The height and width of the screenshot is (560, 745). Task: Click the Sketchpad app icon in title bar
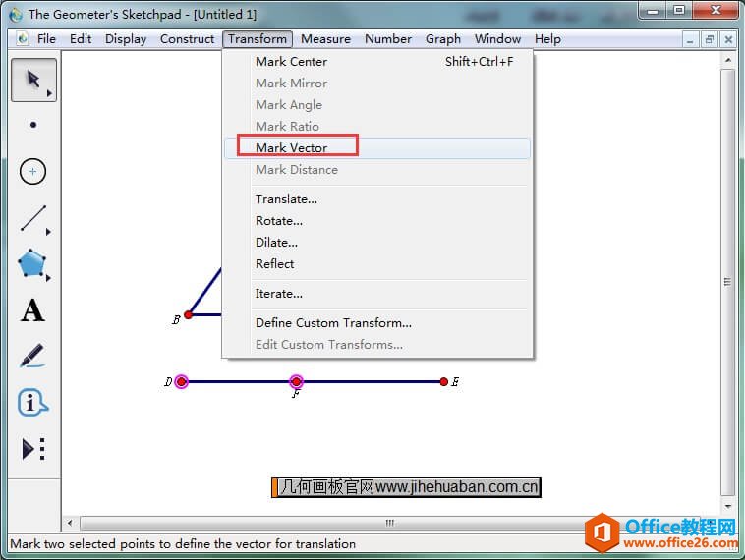(x=16, y=15)
